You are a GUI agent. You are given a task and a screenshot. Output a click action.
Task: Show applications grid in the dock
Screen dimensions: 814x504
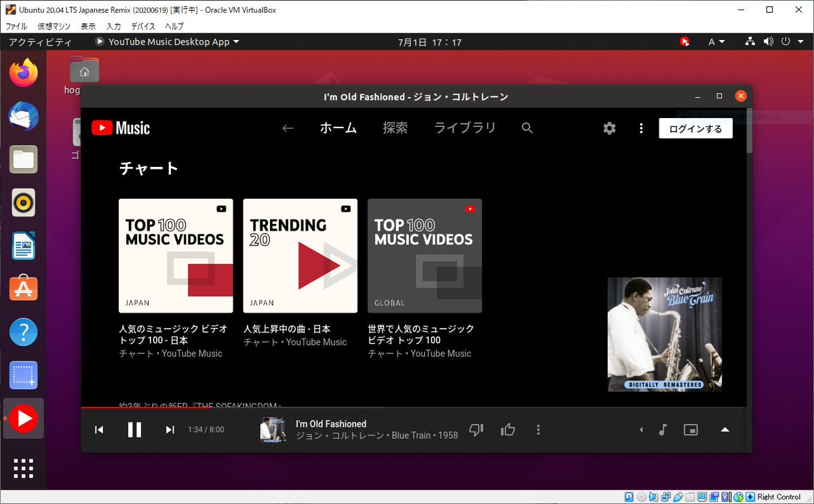tap(24, 468)
